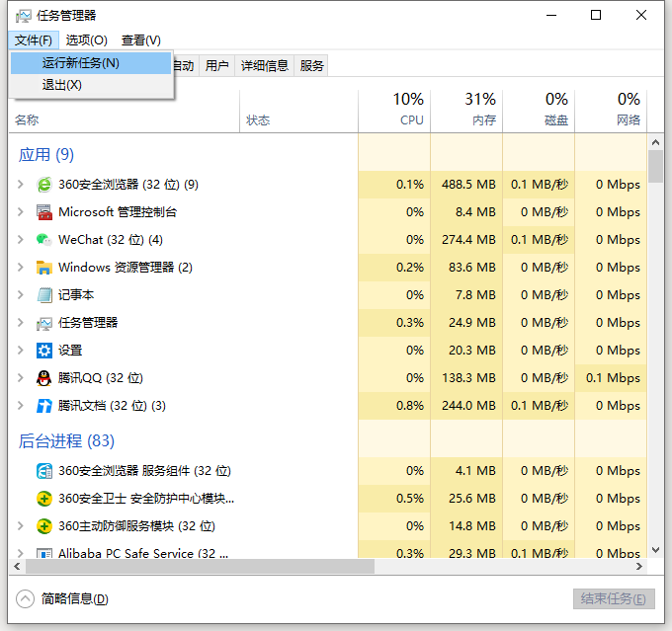Viewport: 672px width, 631px height.
Task: Click the 360安全卫士 background process icon
Action: coord(43,499)
